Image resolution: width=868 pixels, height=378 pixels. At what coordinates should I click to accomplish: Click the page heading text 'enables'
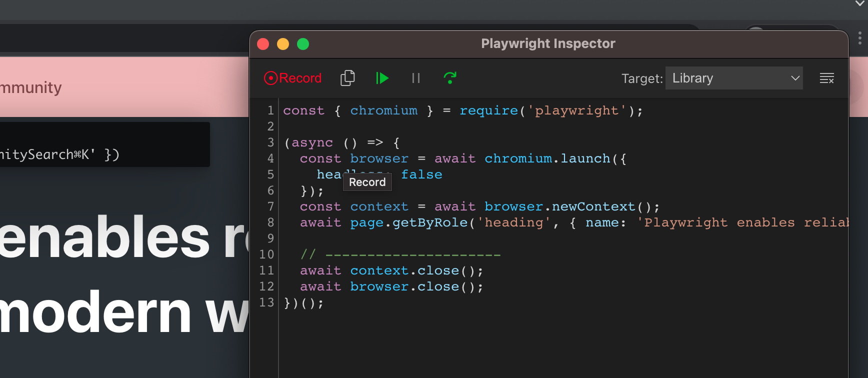click(x=104, y=237)
